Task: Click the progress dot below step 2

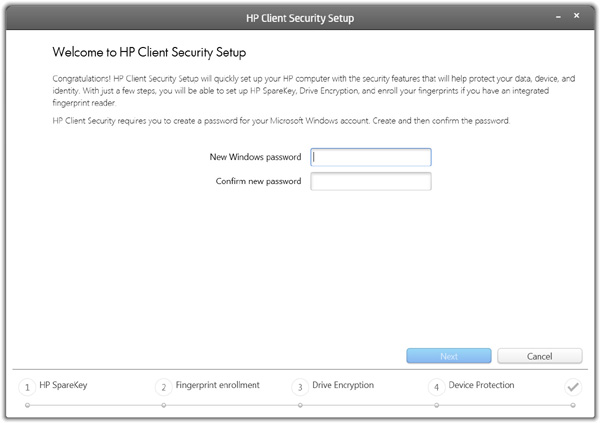Action: click(x=163, y=406)
